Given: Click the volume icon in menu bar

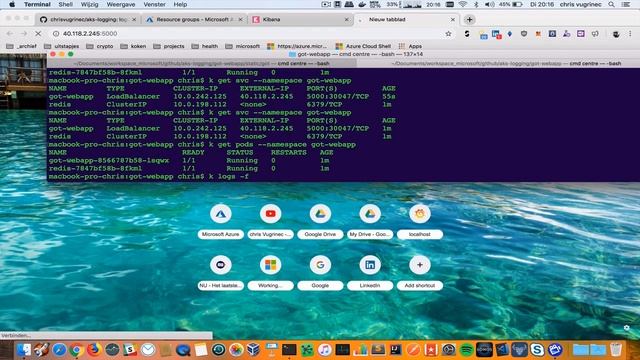Looking at the screenshot, I should coord(489,4).
